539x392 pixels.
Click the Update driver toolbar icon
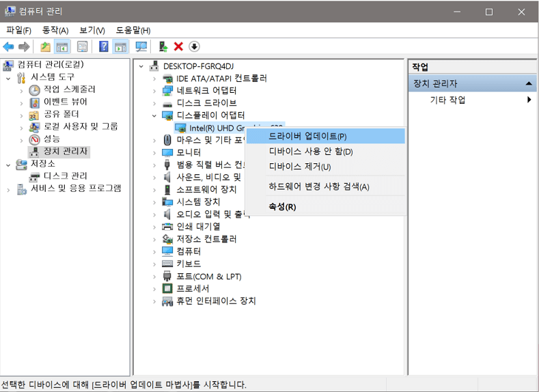[163, 46]
